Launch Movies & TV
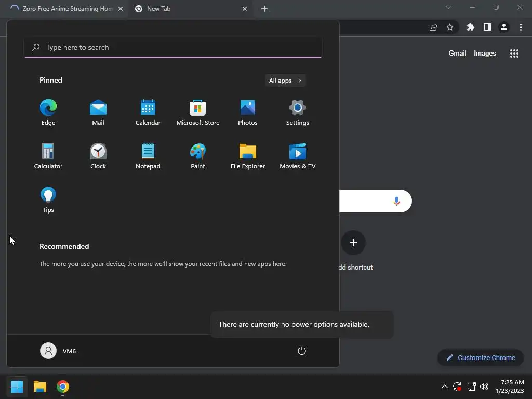This screenshot has height=399, width=532. click(x=298, y=156)
